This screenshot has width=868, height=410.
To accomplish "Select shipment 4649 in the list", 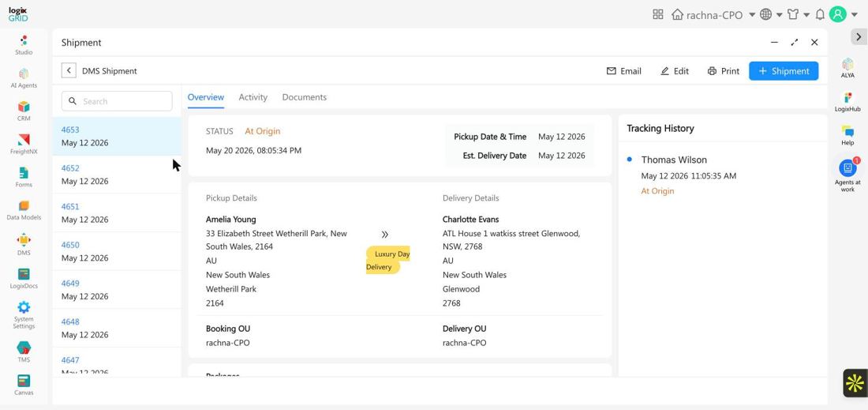I will pyautogui.click(x=117, y=290).
